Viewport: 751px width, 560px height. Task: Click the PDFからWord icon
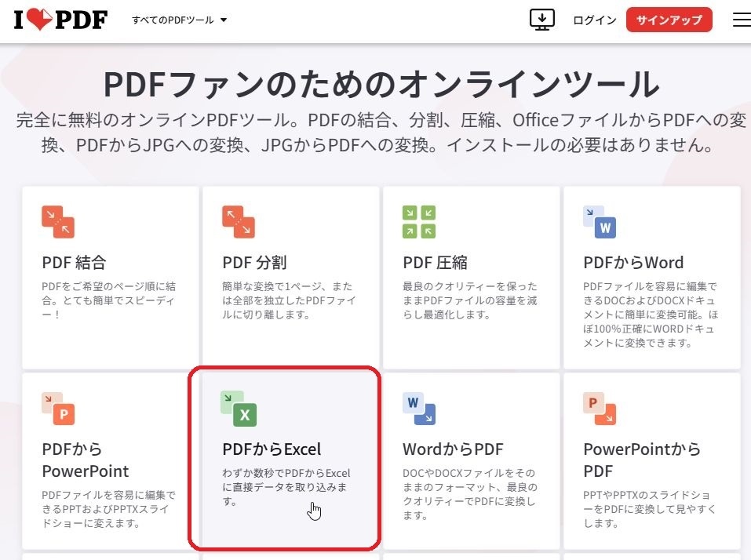[x=600, y=222]
